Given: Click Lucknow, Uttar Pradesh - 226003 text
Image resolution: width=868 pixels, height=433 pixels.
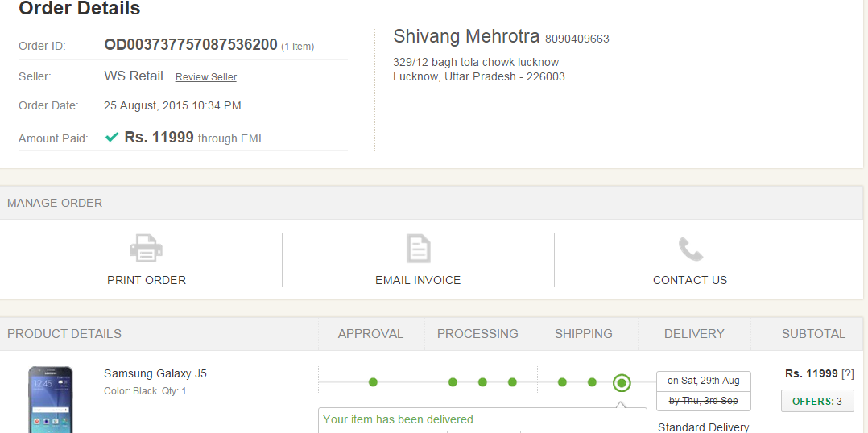Looking at the screenshot, I should tap(479, 77).
